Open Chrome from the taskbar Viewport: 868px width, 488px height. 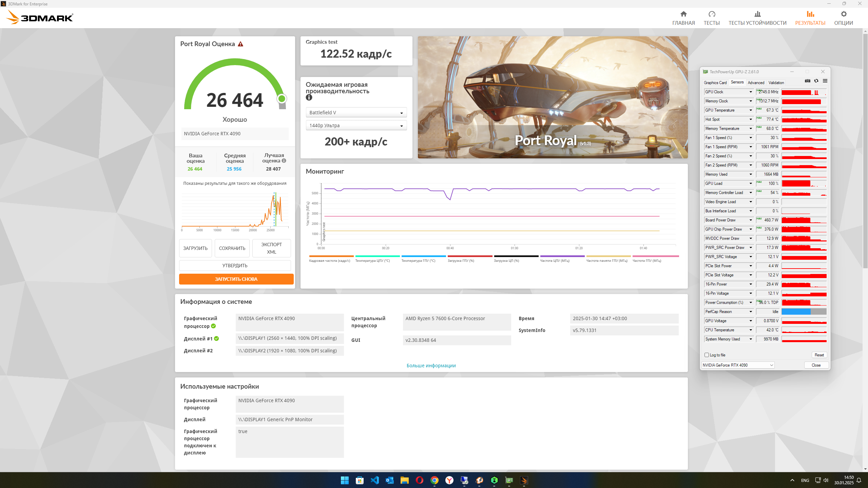[434, 480]
